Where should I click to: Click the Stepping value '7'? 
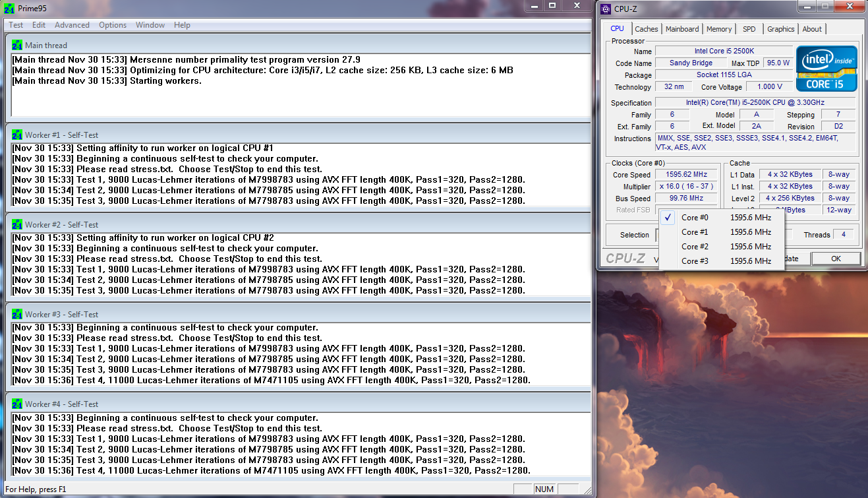pyautogui.click(x=838, y=115)
